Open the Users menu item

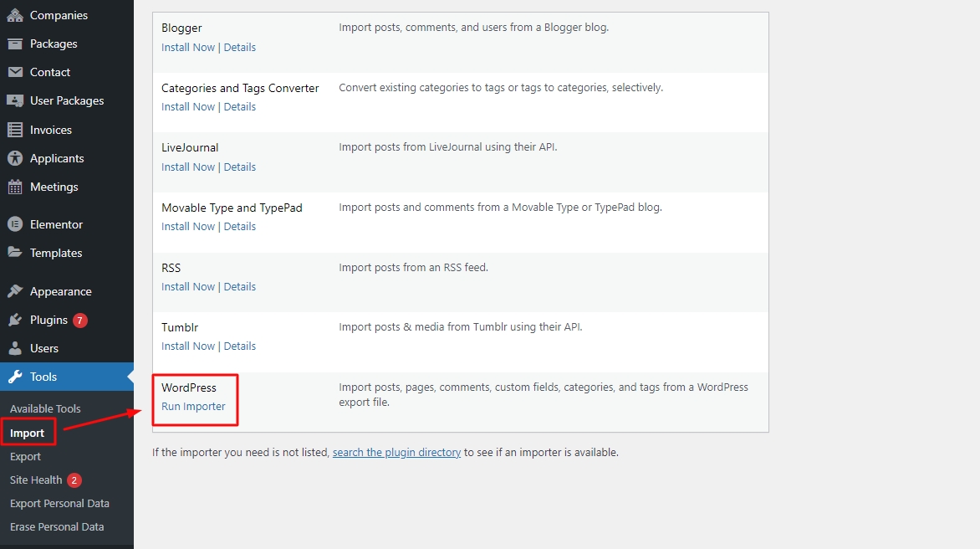[44, 348]
